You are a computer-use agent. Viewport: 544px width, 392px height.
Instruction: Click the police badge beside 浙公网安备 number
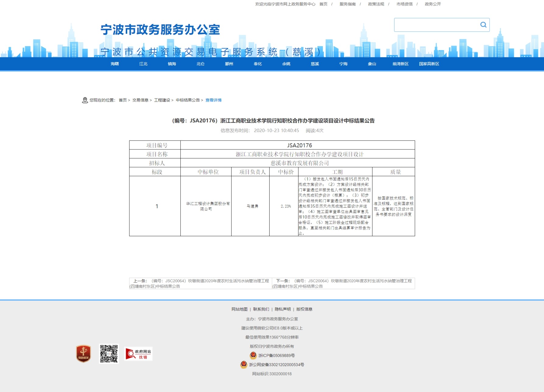click(x=244, y=364)
